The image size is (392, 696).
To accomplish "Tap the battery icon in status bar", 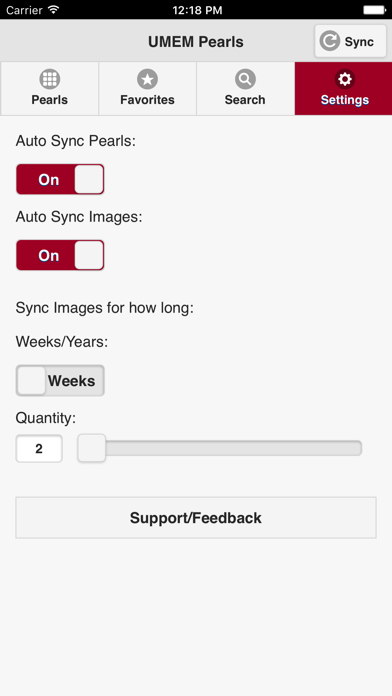I will 374,9.
